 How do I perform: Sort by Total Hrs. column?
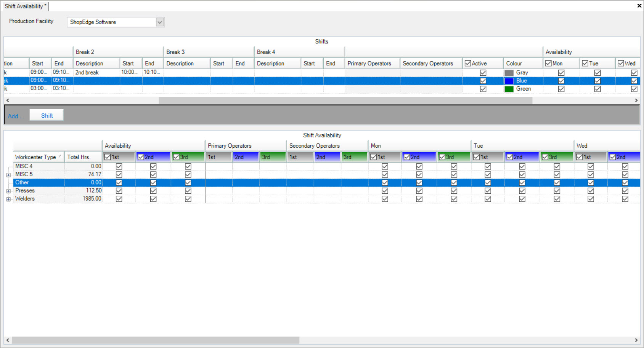click(x=84, y=157)
